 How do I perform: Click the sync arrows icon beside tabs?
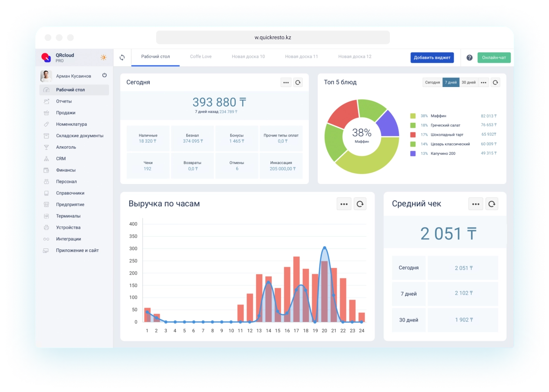pyautogui.click(x=122, y=57)
